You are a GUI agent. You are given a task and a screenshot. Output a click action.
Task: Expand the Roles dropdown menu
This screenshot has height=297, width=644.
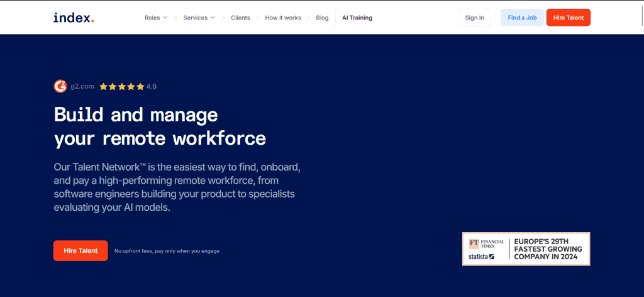click(x=155, y=18)
